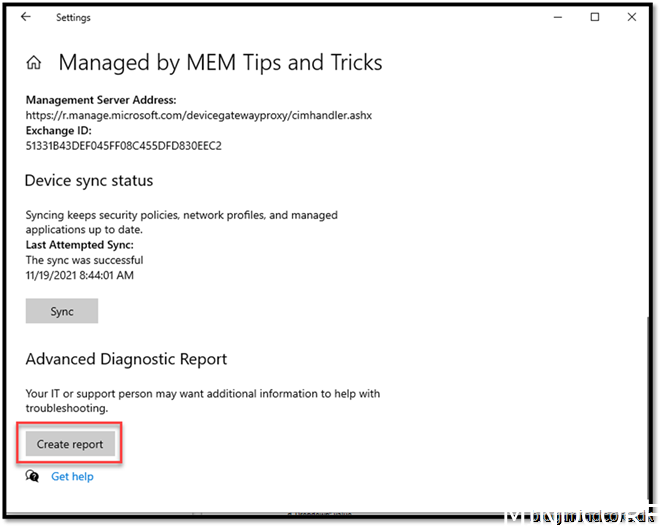Click the Last Attempted Sync label
Screen dimensions: 661x527
tap(78, 245)
